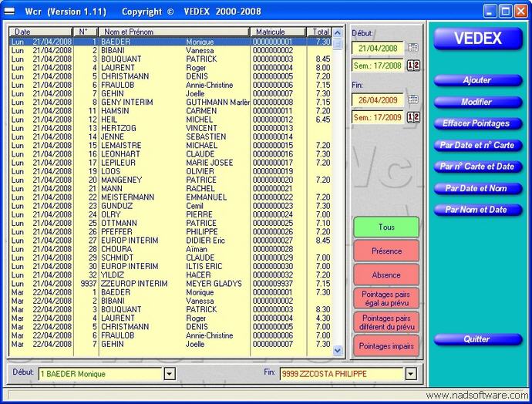Image resolution: width=532 pixels, height=404 pixels.
Task: Click the Fin date field 26/04/2009
Action: click(x=378, y=100)
